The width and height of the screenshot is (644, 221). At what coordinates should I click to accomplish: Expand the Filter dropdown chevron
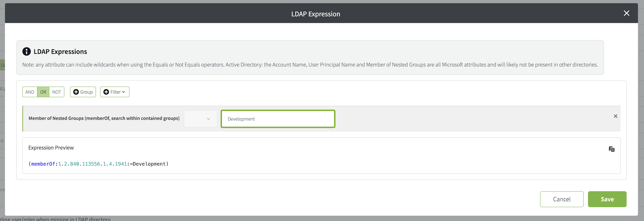(x=123, y=92)
